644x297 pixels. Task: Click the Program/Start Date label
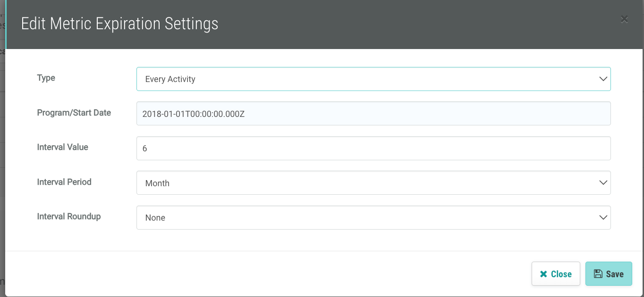coord(74,113)
